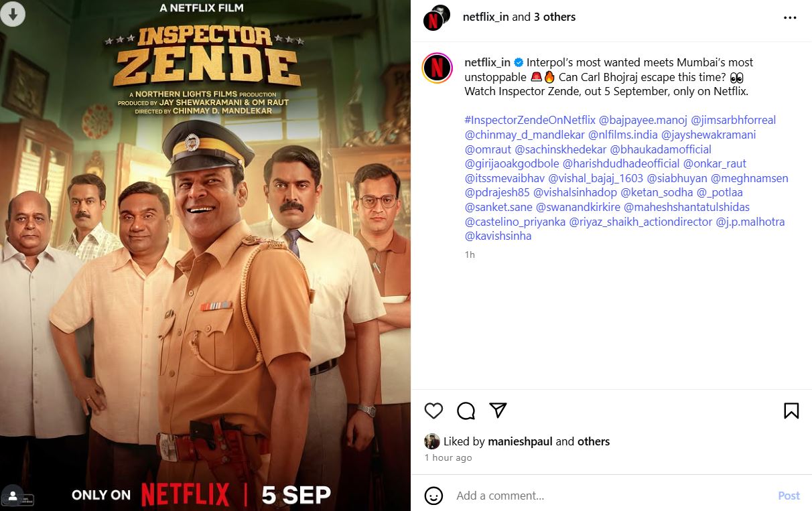Visit the @bajpayee.manoj profile mention
The image size is (812, 511).
pyautogui.click(x=643, y=120)
